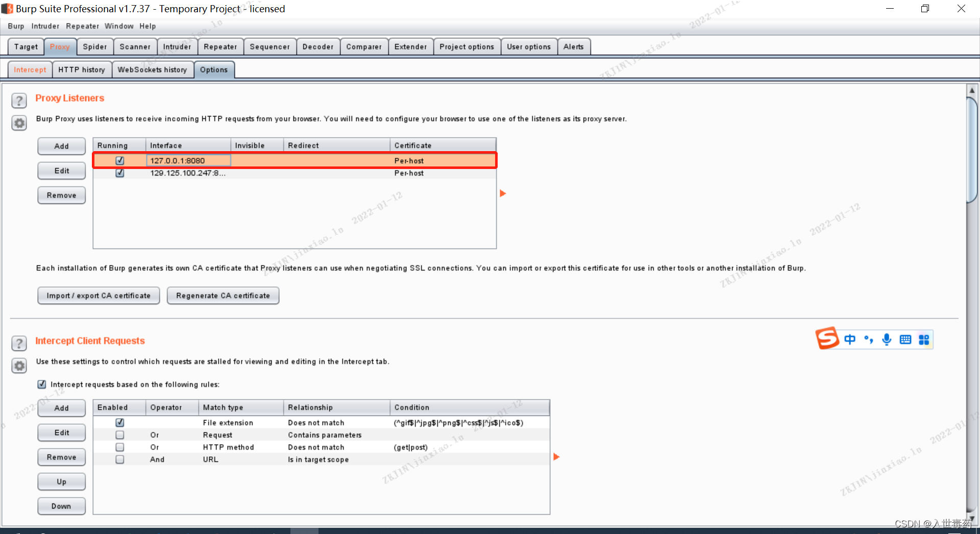Switch to Intercept sub-tab

point(30,69)
